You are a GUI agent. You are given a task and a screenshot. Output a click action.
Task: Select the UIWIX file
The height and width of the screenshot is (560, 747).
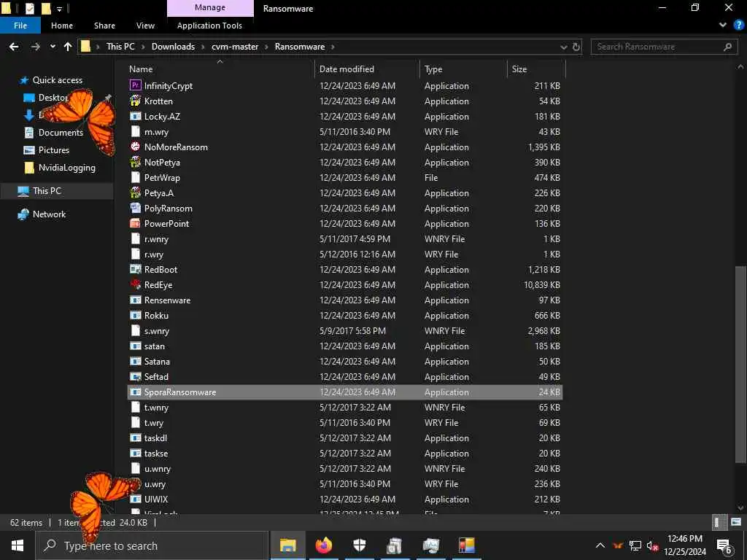click(345, 499)
